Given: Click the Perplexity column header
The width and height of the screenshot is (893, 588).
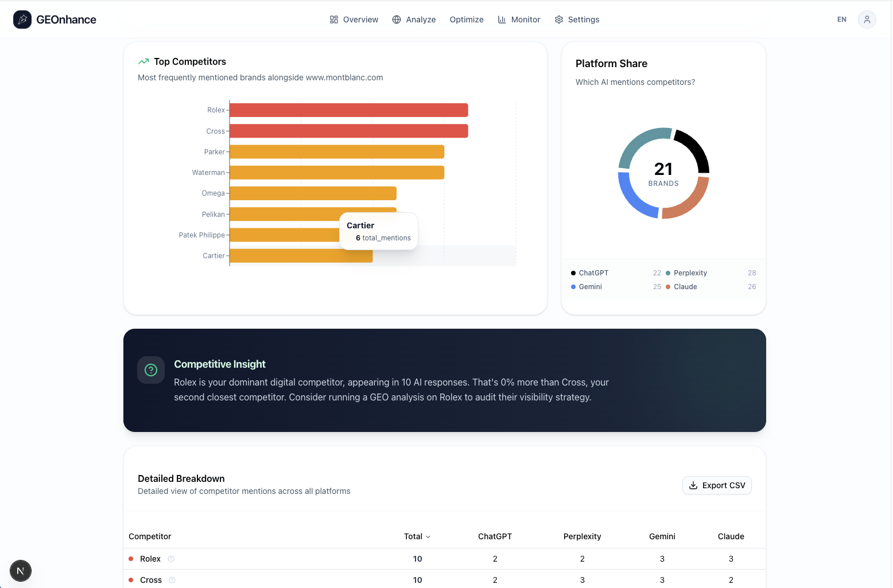Looking at the screenshot, I should pyautogui.click(x=582, y=536).
